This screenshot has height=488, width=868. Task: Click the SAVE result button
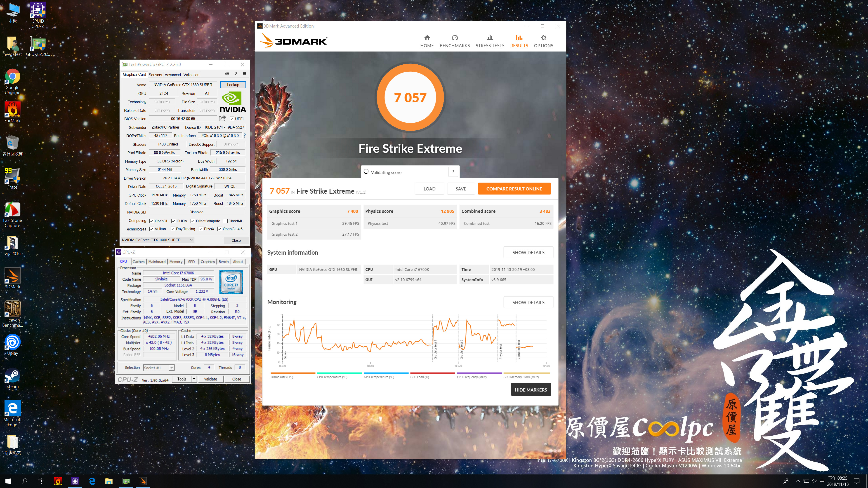(x=461, y=189)
